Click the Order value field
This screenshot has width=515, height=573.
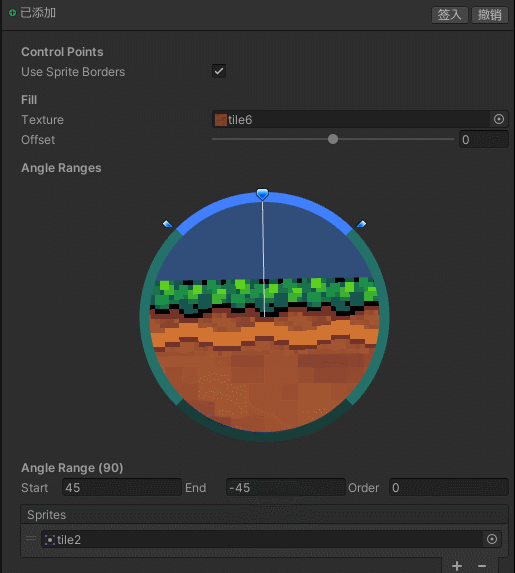coord(448,487)
